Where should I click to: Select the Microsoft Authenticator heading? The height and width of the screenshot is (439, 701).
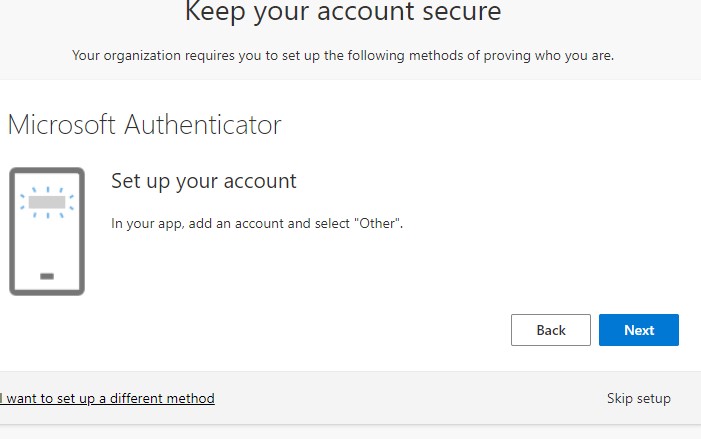[x=144, y=124]
